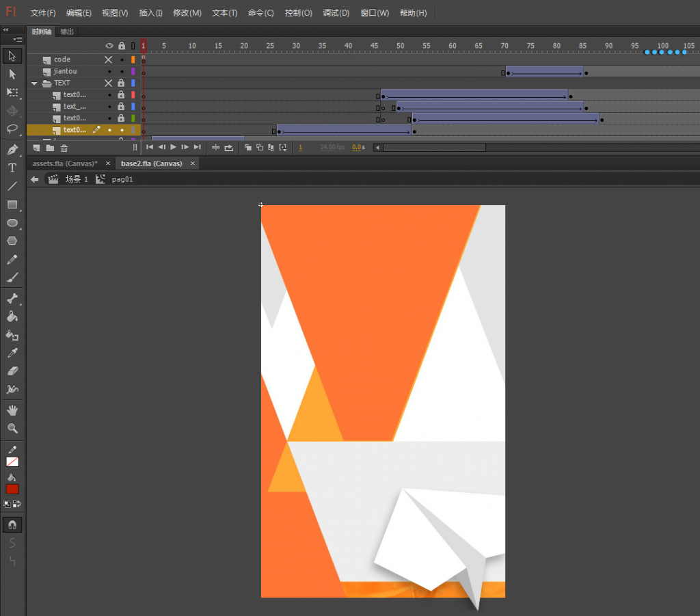Grab the Hand tool for panning
700x616 pixels.
11,410
